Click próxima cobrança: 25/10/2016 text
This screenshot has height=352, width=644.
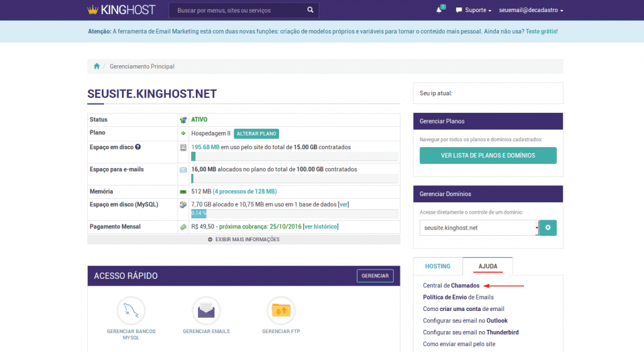coord(260,226)
